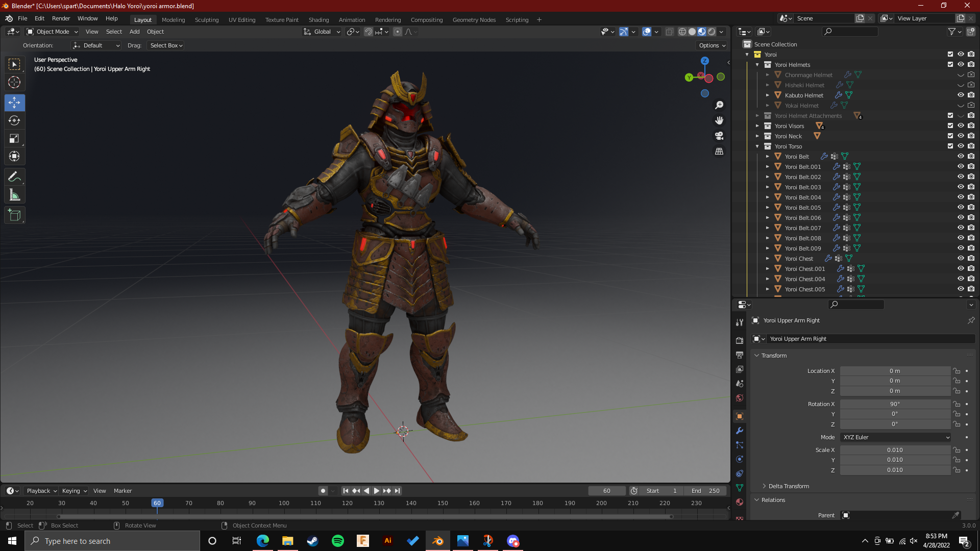Screen dimensions: 980x551
Task: Disable Yoroi Chest in renders
Action: (971, 258)
